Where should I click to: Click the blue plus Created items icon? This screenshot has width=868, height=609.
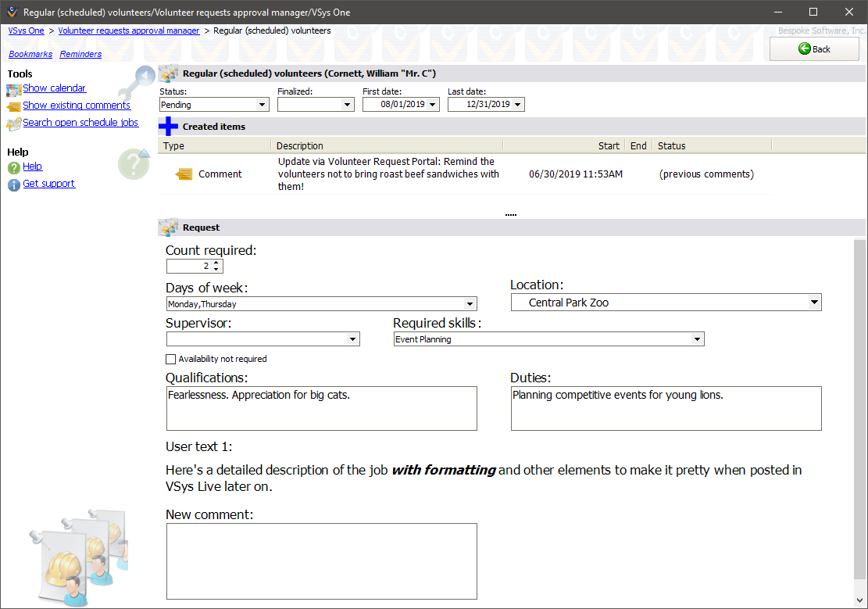(168, 127)
